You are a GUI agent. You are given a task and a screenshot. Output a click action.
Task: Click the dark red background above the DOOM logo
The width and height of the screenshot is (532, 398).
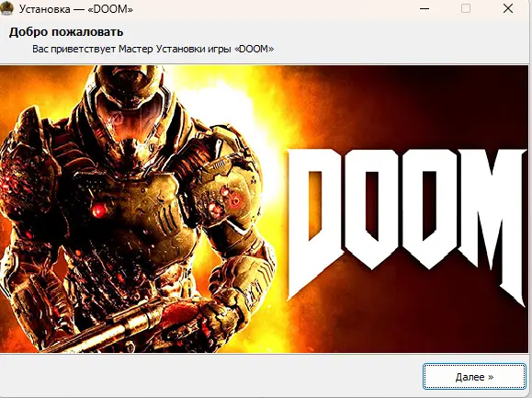[407, 105]
